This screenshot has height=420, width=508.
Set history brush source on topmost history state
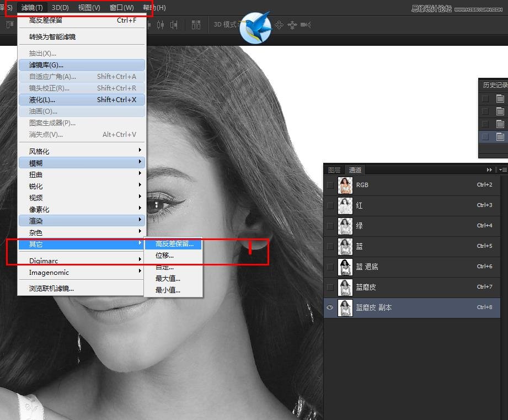coord(485,99)
